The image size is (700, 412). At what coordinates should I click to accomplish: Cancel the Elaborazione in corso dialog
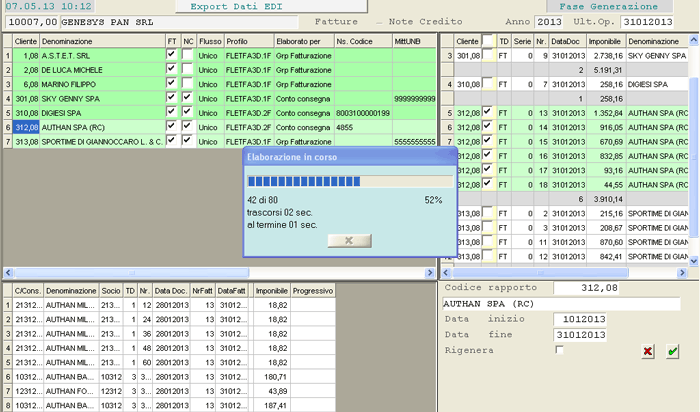[350, 241]
